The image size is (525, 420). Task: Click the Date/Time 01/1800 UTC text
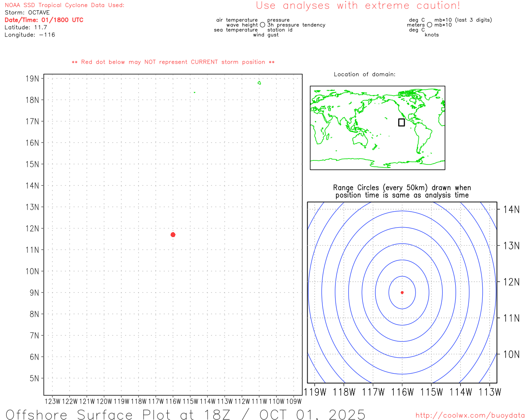pos(44,20)
